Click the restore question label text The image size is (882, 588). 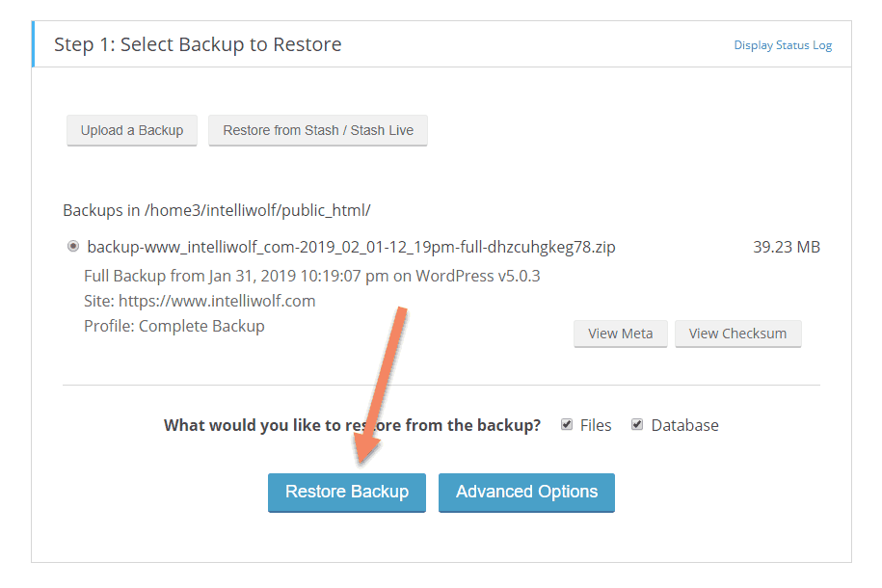350,424
